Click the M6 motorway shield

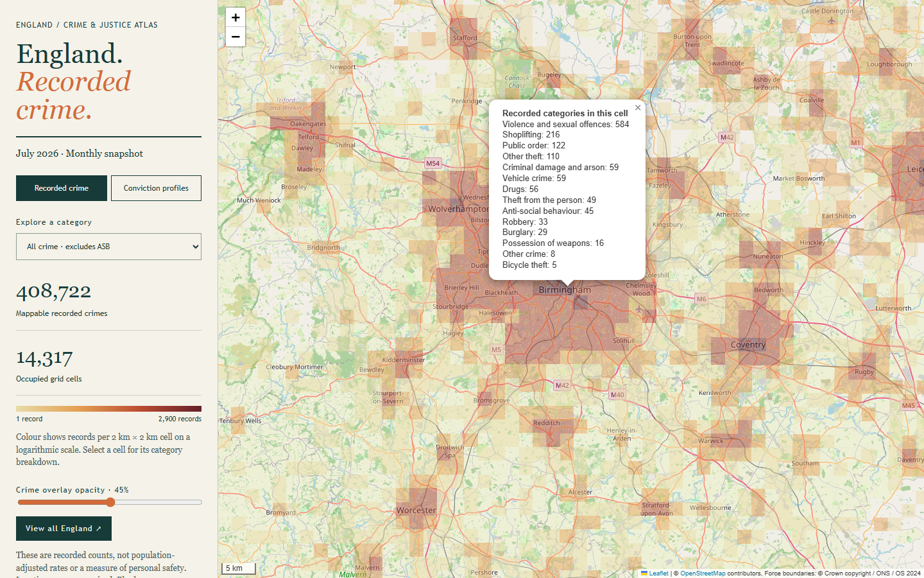701,299
